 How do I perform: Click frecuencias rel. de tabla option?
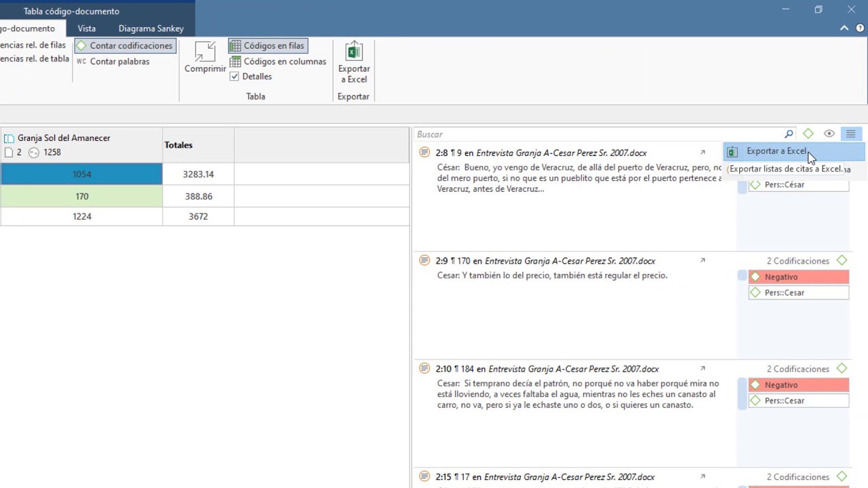click(35, 59)
